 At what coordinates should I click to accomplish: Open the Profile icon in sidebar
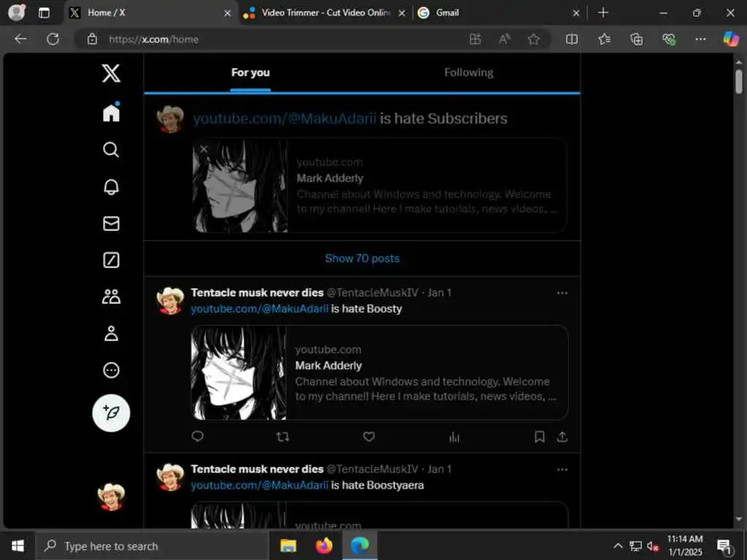click(x=111, y=333)
